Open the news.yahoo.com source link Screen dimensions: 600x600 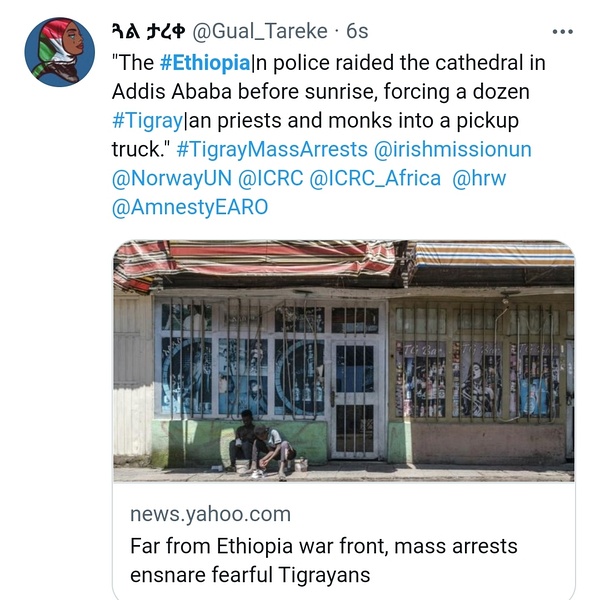coord(210,514)
